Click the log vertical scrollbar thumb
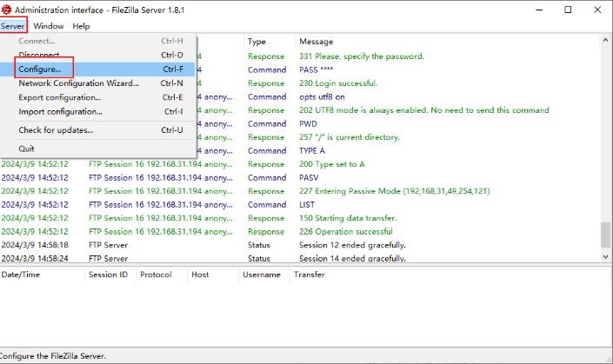The height and width of the screenshot is (364, 613). pos(605,235)
